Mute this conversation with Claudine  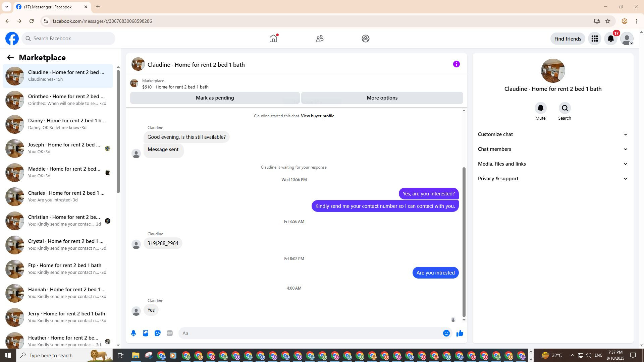540,108
